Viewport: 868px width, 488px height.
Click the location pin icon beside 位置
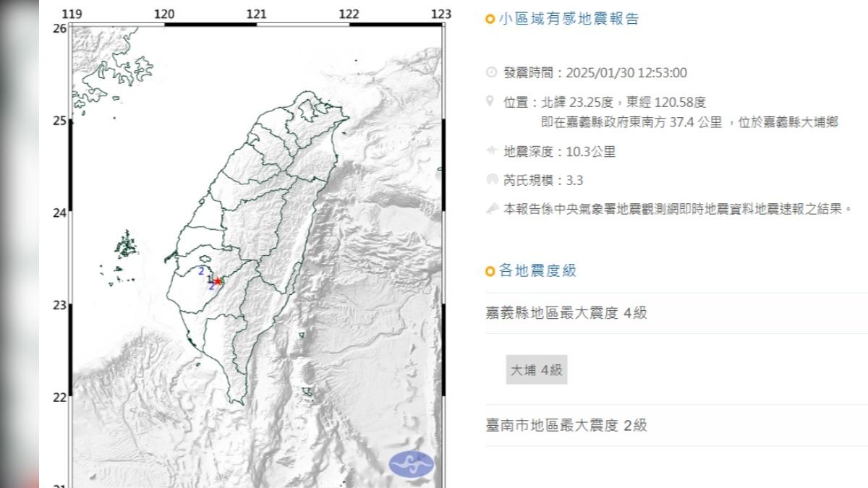tap(492, 101)
